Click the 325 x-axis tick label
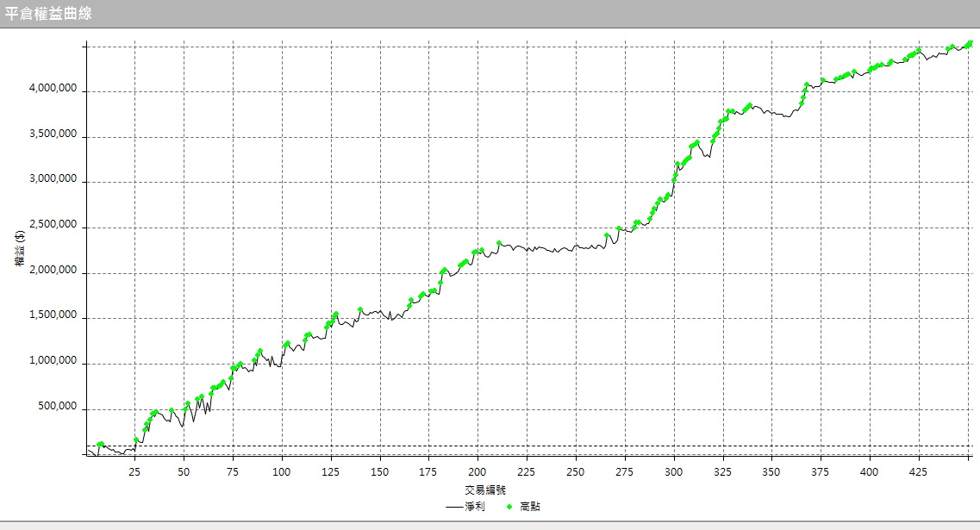Viewport: 980px width, 530px height. tap(722, 472)
